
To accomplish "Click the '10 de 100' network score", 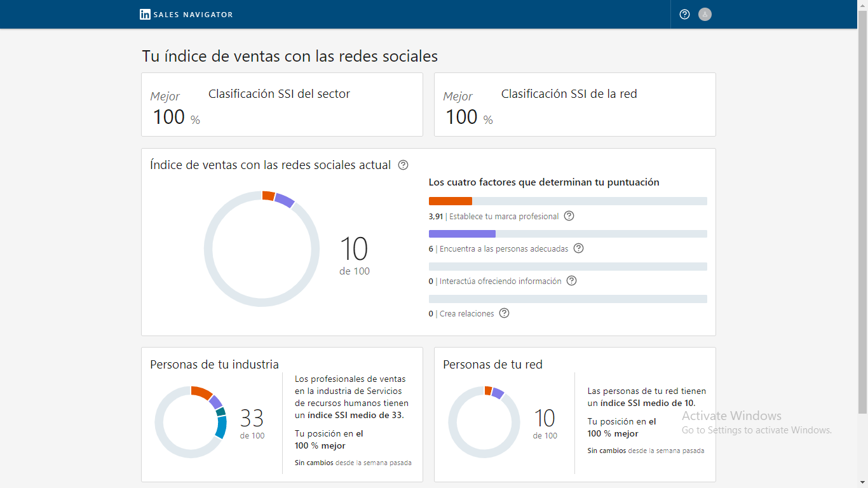I will pyautogui.click(x=545, y=423).
